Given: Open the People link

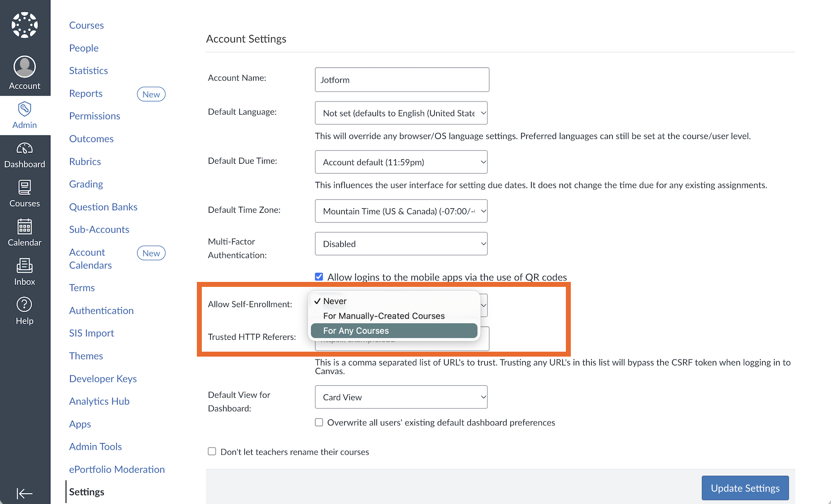Looking at the screenshot, I should pos(84,48).
